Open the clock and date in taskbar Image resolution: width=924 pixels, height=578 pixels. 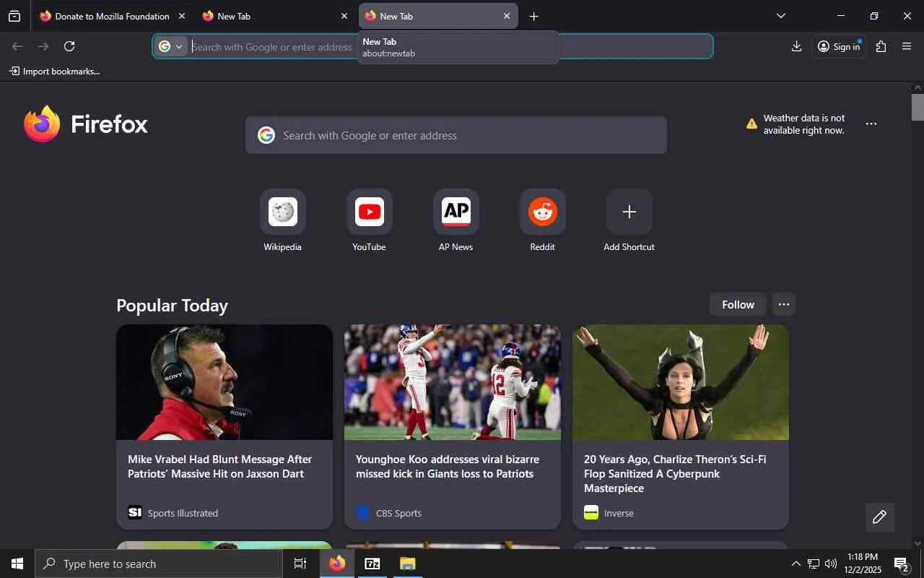pyautogui.click(x=863, y=564)
